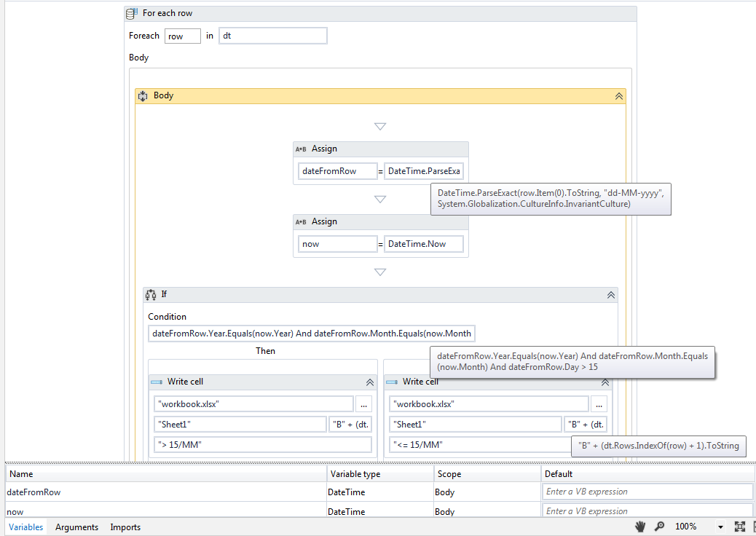
Task: Switch to the Arguments tab
Action: [76, 527]
